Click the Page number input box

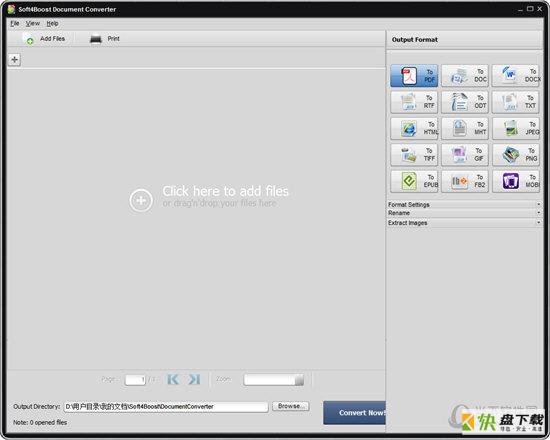(135, 380)
